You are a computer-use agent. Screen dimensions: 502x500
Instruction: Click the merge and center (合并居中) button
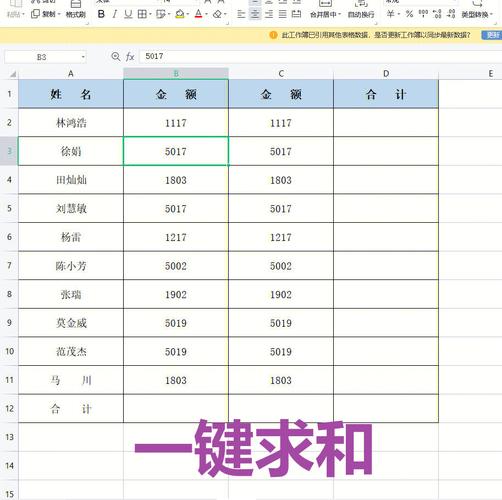(325, 9)
